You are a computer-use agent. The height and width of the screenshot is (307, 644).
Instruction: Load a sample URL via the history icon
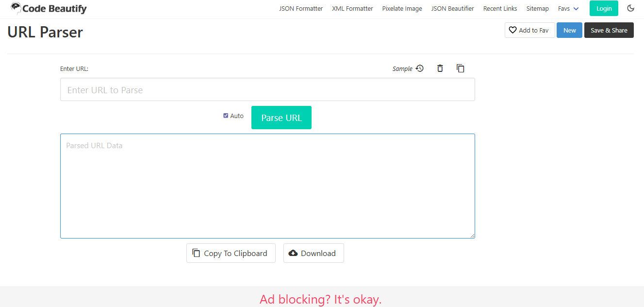click(x=419, y=68)
